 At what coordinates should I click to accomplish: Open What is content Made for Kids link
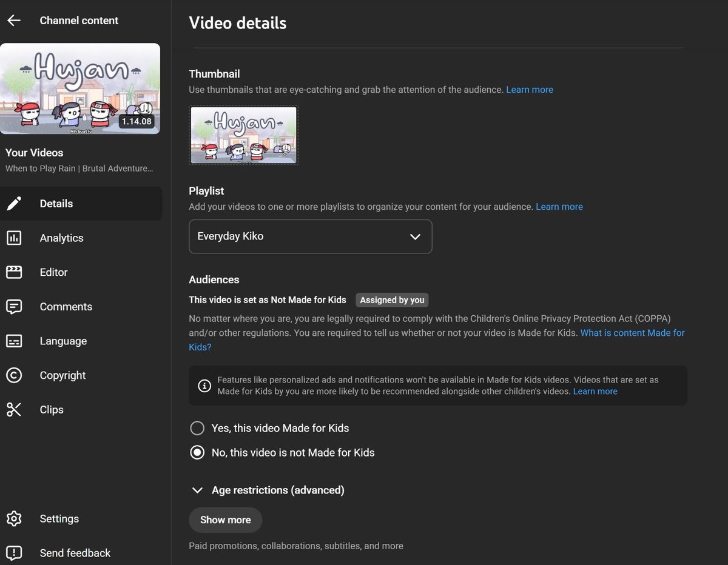[633, 333]
